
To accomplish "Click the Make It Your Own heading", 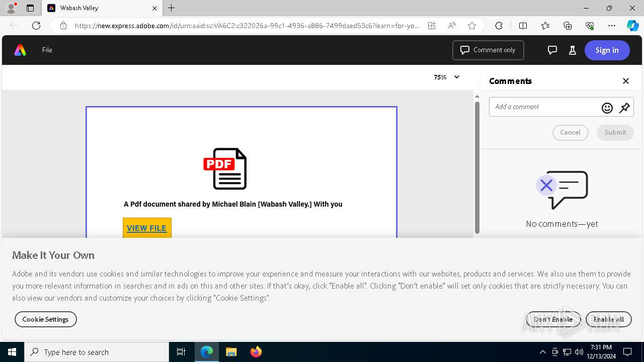I will 53,255.
